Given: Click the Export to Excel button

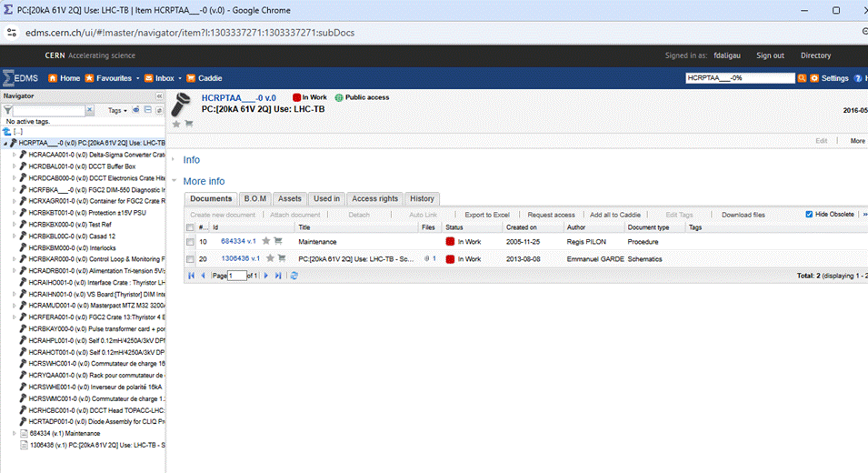Looking at the screenshot, I should pyautogui.click(x=486, y=215).
